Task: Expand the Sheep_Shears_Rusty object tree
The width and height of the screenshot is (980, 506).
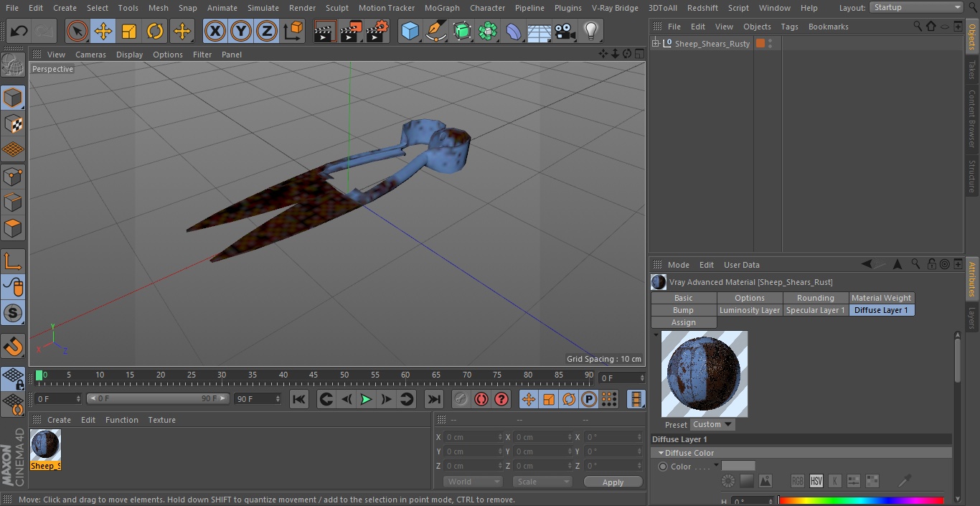Action: [656, 44]
